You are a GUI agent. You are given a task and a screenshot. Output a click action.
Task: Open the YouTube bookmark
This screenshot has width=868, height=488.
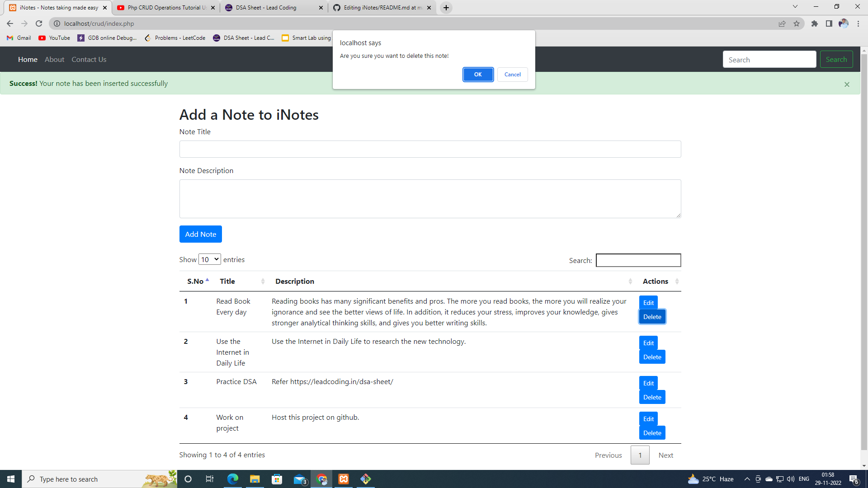[x=54, y=38]
